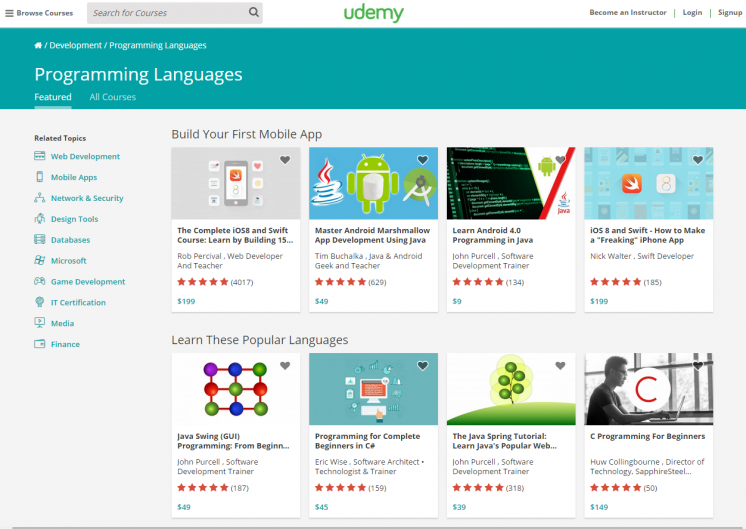The height and width of the screenshot is (529, 746).
Task: Click title iOS 8 and Swift Freaking iPhone App
Action: click(648, 235)
